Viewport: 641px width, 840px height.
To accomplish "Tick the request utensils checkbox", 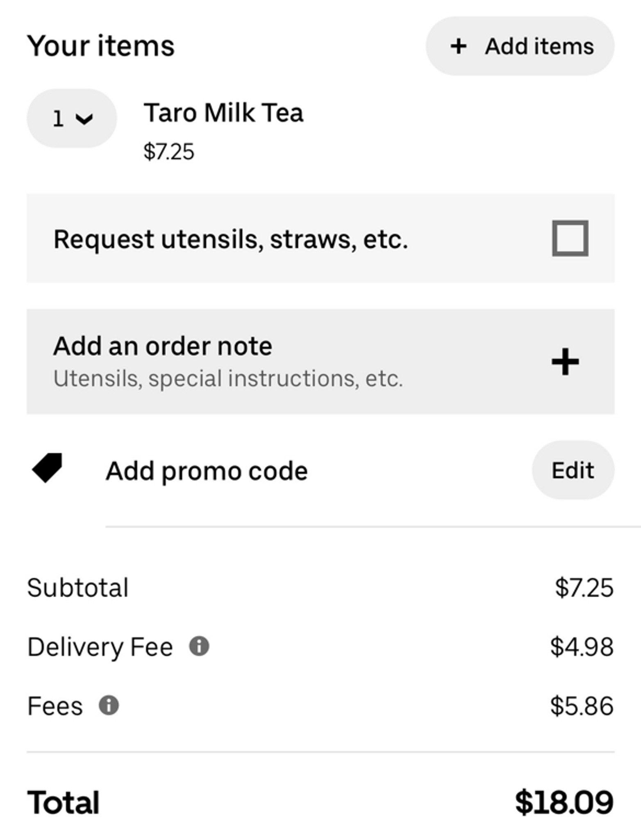I will click(570, 238).
